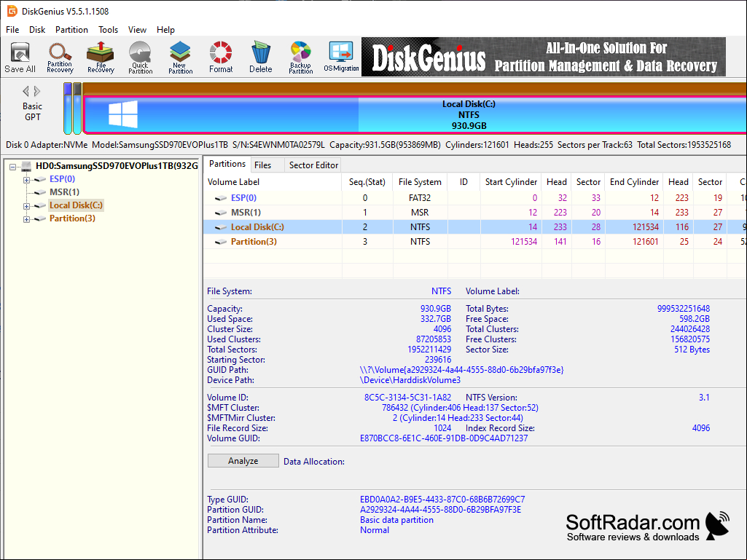Open the Partition Recovery tool
The width and height of the screenshot is (747, 560).
(x=60, y=57)
